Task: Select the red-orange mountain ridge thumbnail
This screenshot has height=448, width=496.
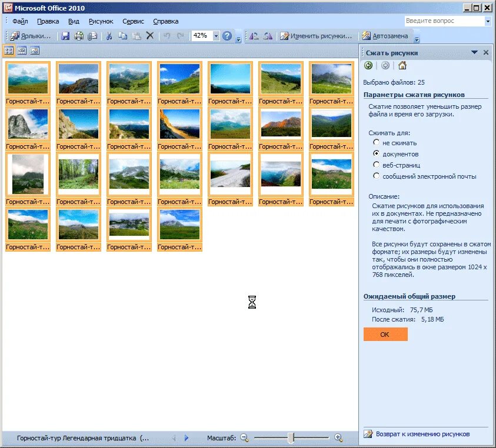Action: [x=281, y=123]
